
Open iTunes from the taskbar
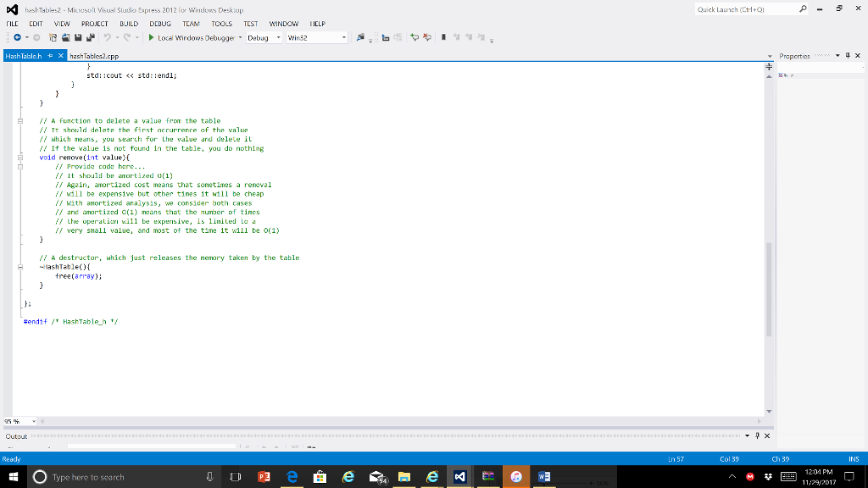pos(516,476)
